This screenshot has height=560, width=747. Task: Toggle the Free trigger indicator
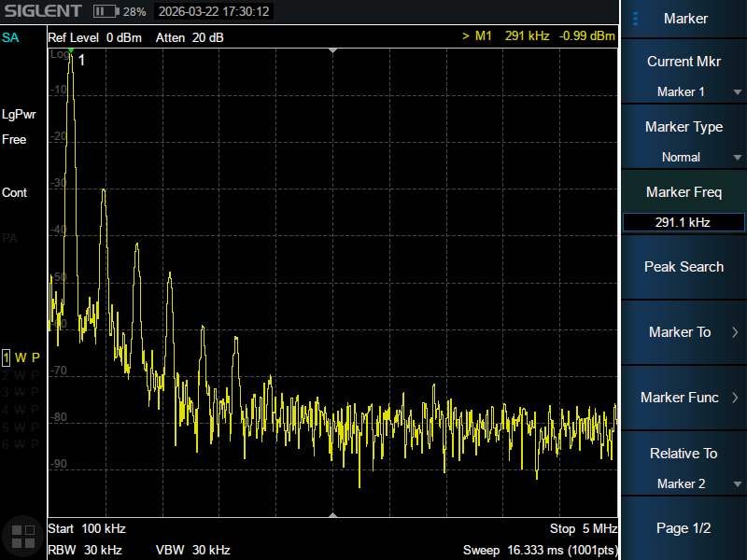pyautogui.click(x=15, y=139)
